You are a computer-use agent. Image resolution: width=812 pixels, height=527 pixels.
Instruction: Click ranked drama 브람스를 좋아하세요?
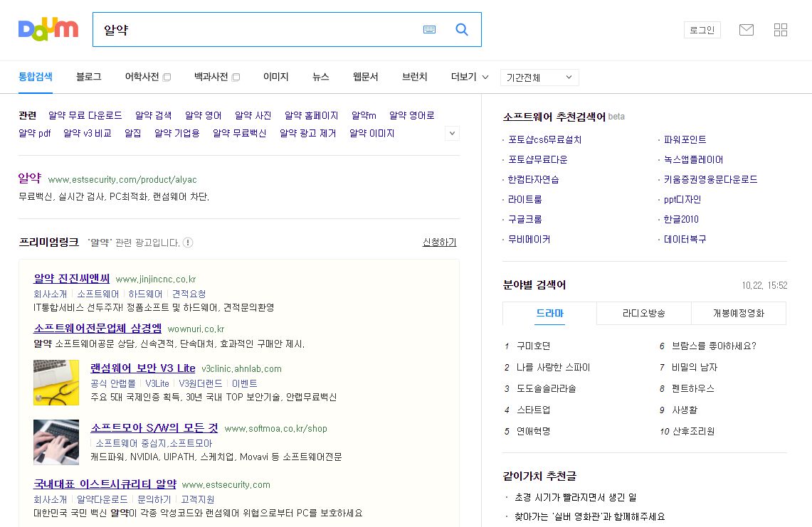click(714, 346)
